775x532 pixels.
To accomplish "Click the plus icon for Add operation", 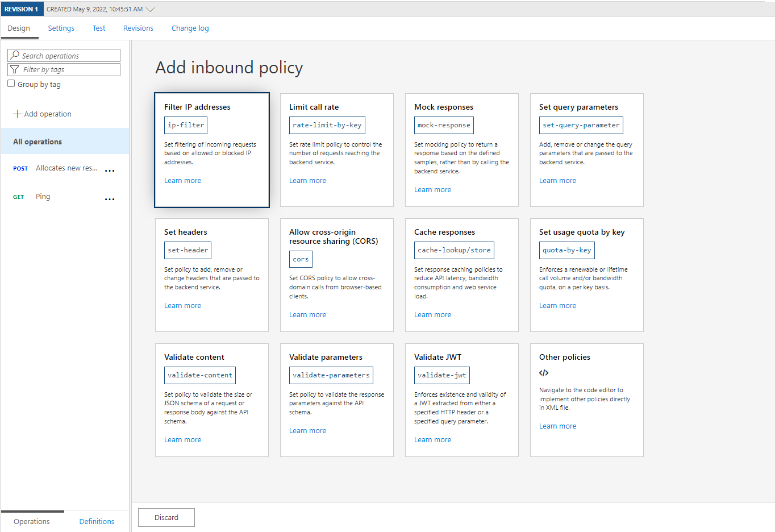I will click(17, 114).
